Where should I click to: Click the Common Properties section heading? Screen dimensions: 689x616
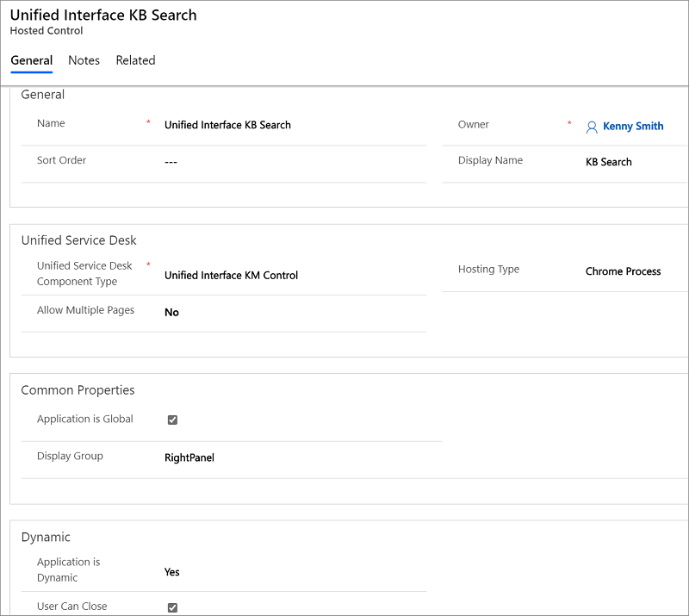(78, 390)
